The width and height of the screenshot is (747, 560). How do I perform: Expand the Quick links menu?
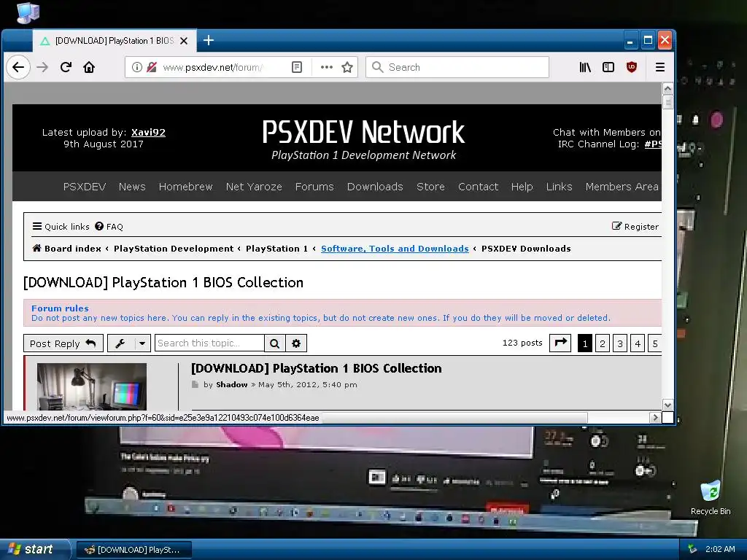[x=61, y=227]
